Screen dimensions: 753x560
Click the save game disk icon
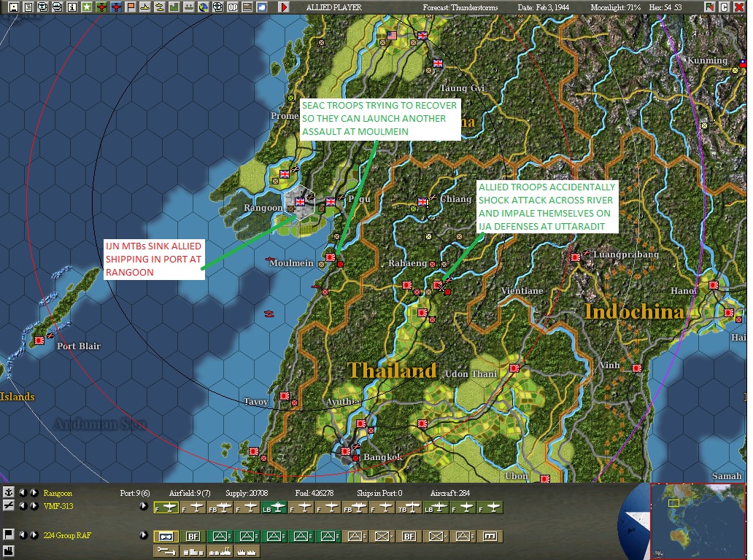click(13, 7)
